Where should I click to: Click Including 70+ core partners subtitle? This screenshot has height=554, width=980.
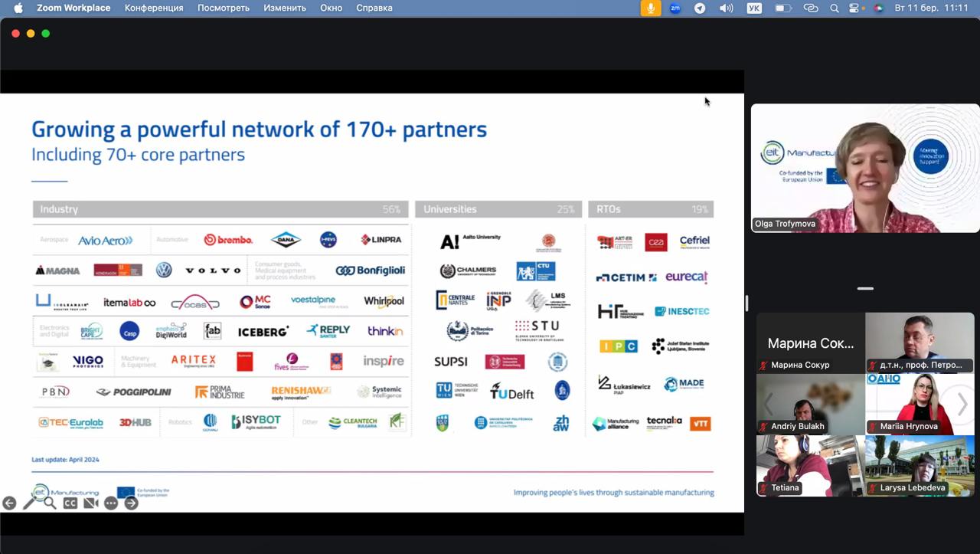[138, 155]
